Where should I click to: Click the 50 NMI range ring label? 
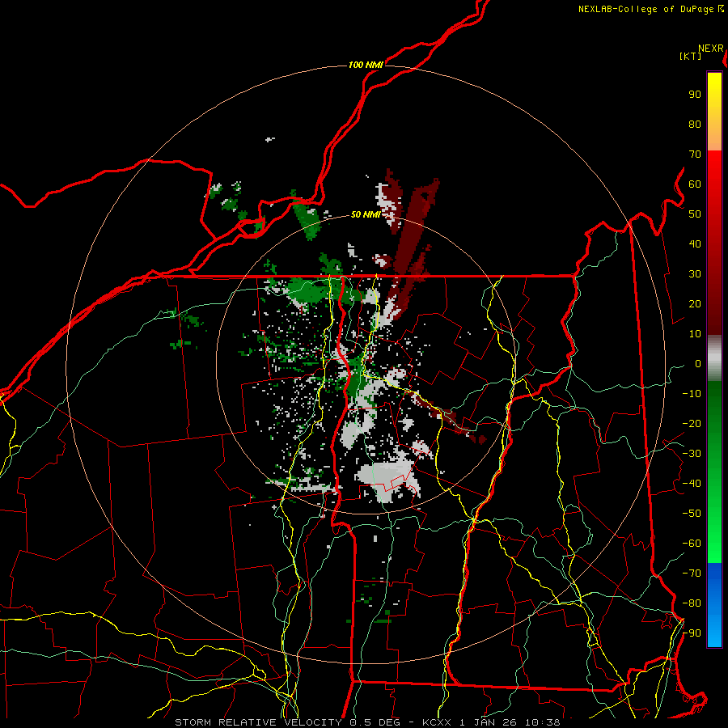[366, 214]
